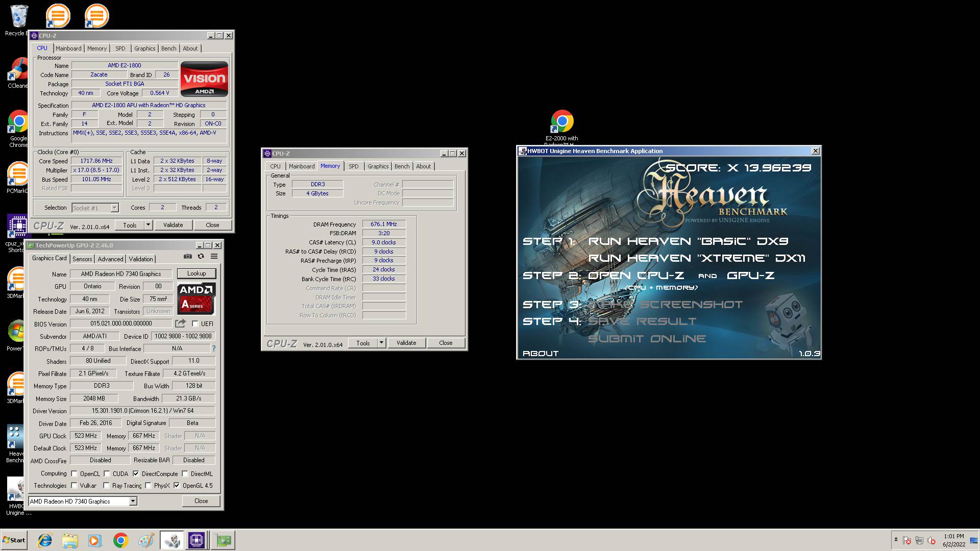Open the Validation tab in GPU-Z

pos(141,259)
